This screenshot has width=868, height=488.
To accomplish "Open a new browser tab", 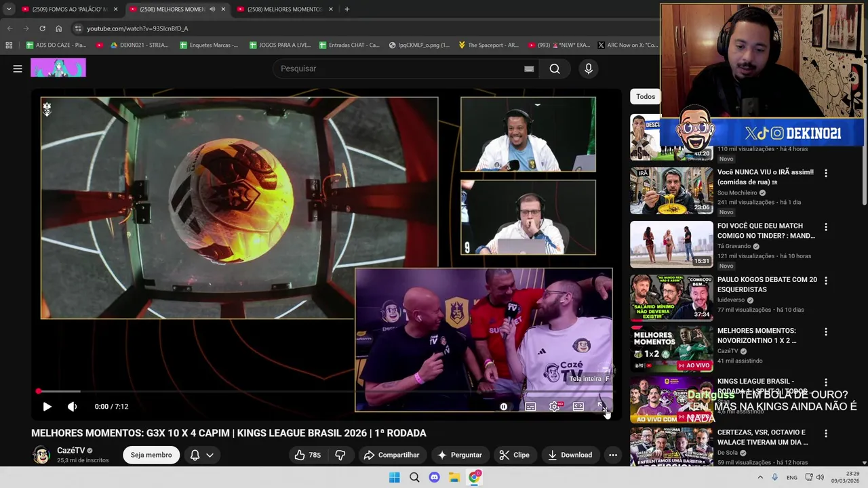I will [347, 9].
